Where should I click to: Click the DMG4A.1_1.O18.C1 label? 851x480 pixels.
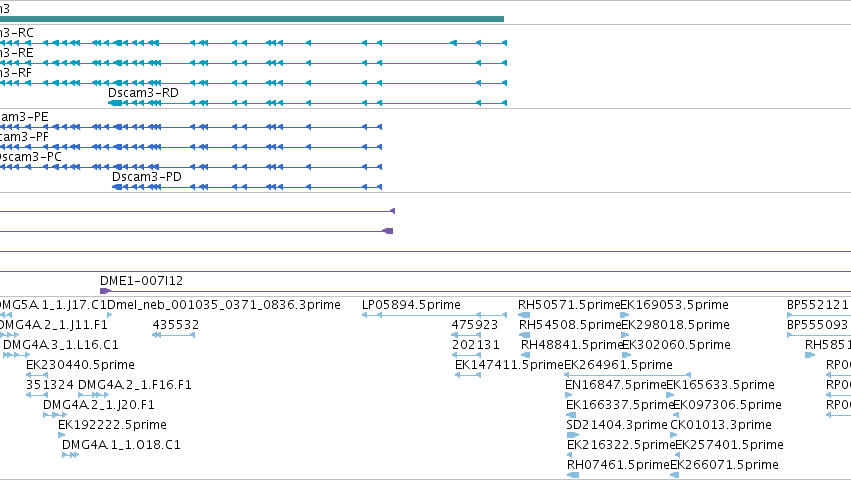coord(121,445)
